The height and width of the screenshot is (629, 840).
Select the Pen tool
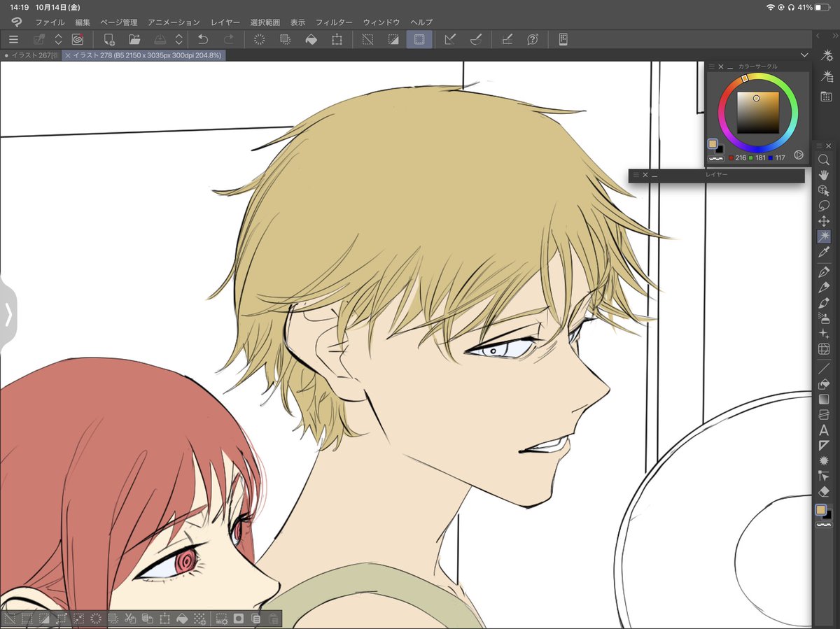click(824, 272)
